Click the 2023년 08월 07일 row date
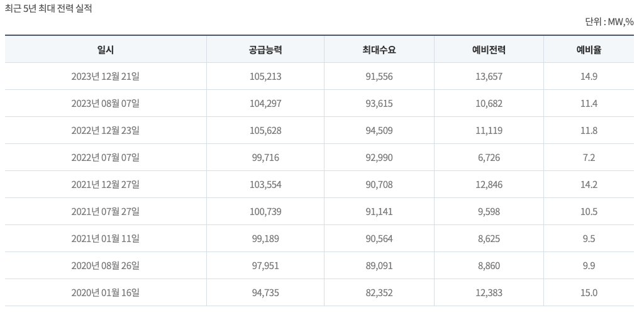This screenshot has width=644, height=315. pos(106,104)
